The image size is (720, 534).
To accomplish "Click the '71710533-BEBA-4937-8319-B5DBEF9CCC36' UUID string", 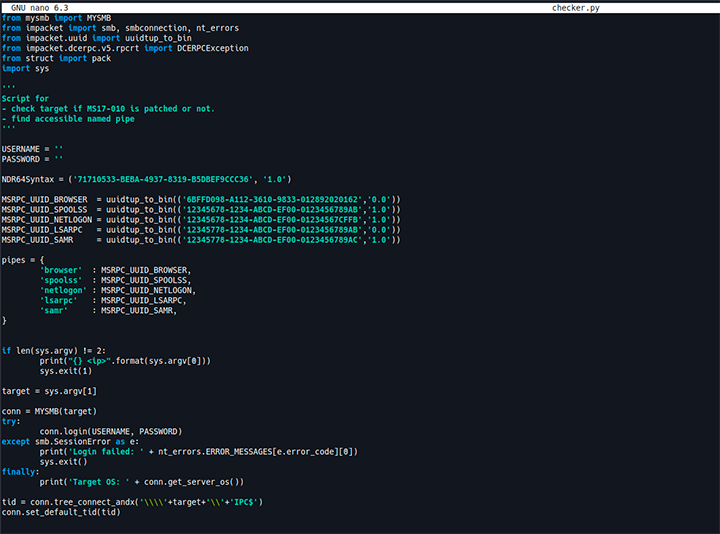I will [163, 180].
